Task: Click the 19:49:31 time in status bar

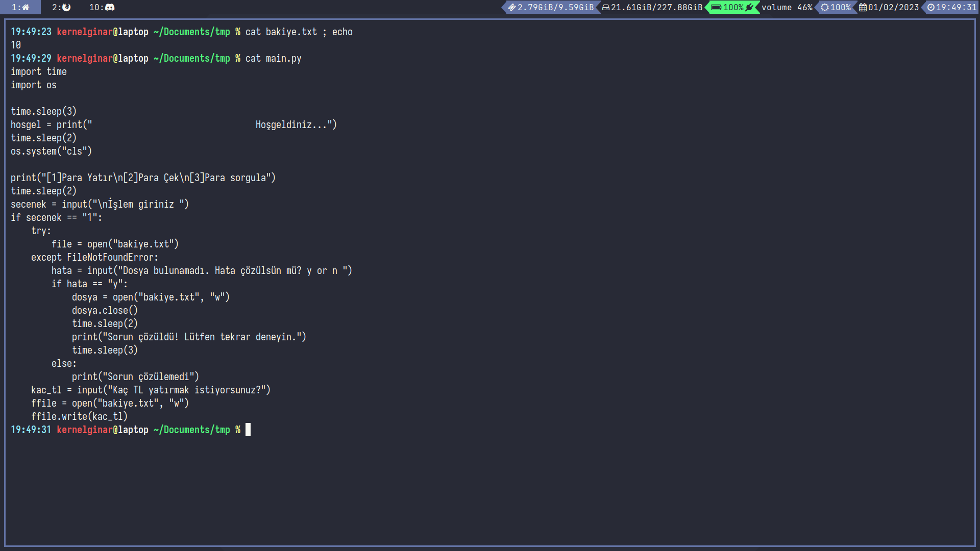Action: (x=956, y=7)
